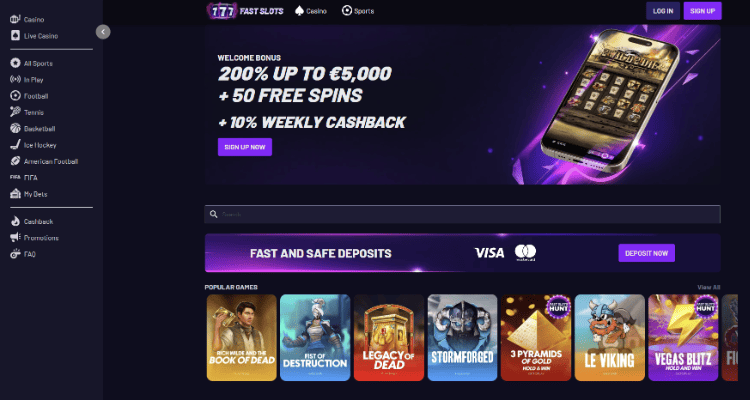Switch to the Casino tab in header
The height and width of the screenshot is (400, 750).
tap(311, 11)
